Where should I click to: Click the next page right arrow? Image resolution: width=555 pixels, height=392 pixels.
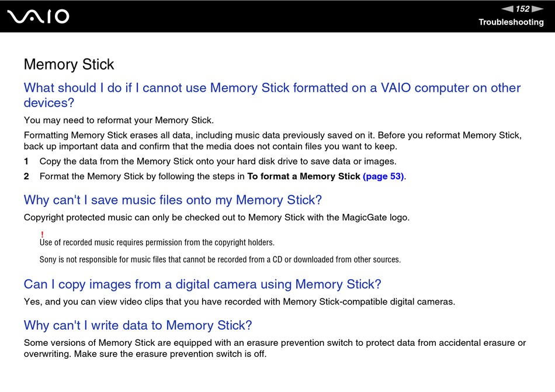coord(537,9)
